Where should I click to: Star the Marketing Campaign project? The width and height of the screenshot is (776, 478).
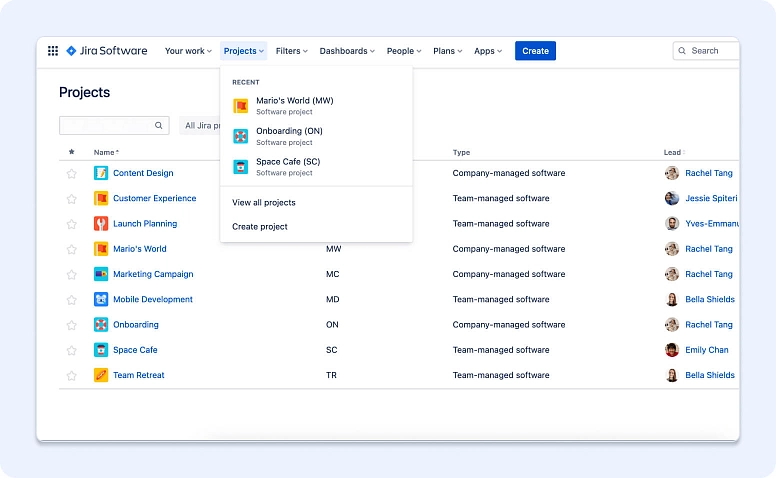coord(72,274)
